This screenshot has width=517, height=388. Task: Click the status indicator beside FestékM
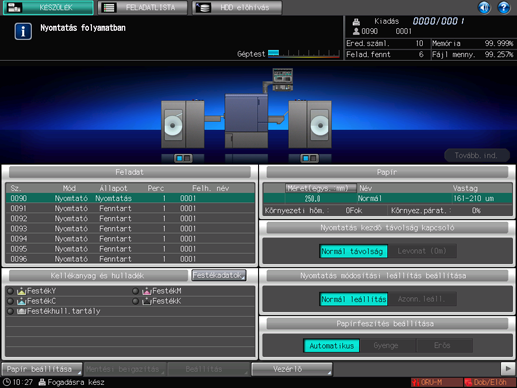point(135,291)
